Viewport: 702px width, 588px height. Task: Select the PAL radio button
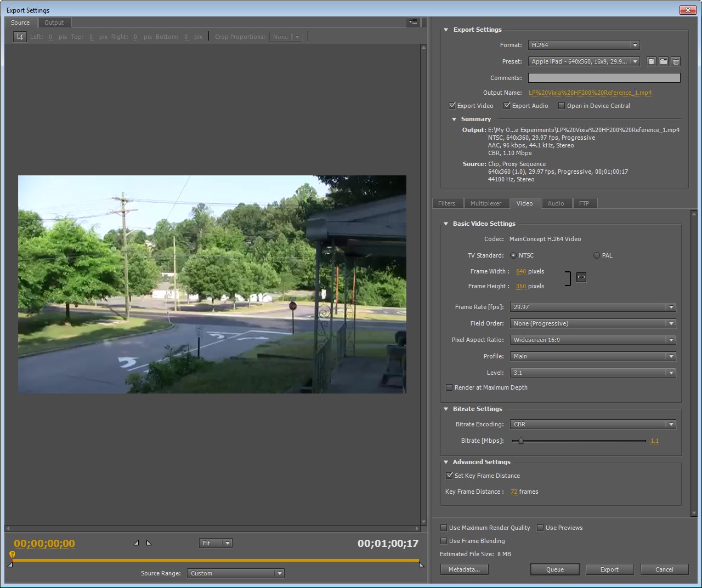click(597, 255)
